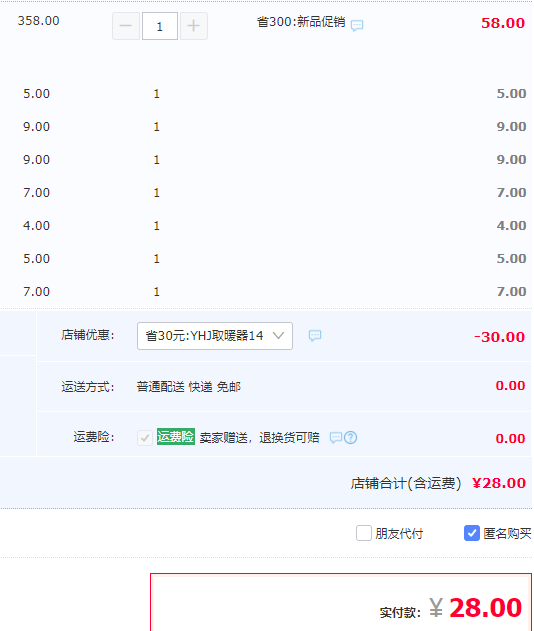Screen dimensions: 534x631
Task: Open the 店铺优惠 coupon dropdown
Action: coord(215,336)
